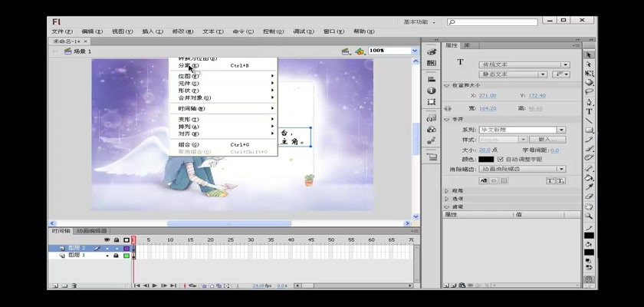Click the X position value 271.00

click(488, 96)
